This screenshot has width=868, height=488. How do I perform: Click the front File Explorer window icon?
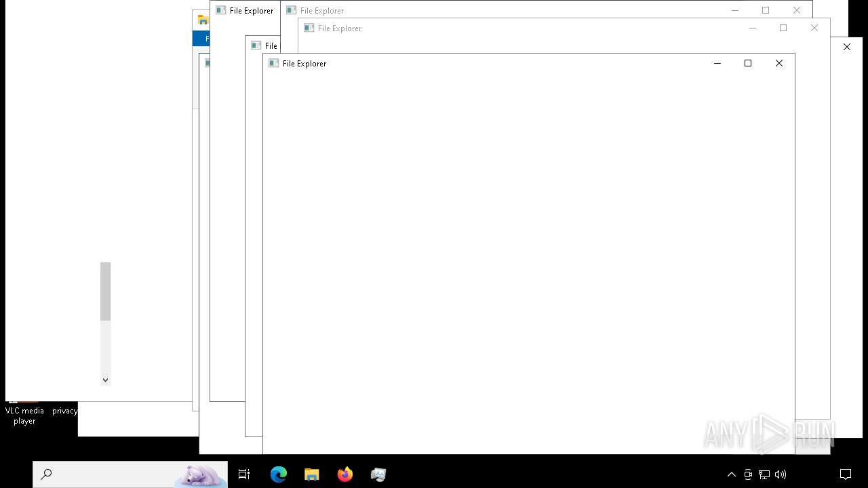274,63
